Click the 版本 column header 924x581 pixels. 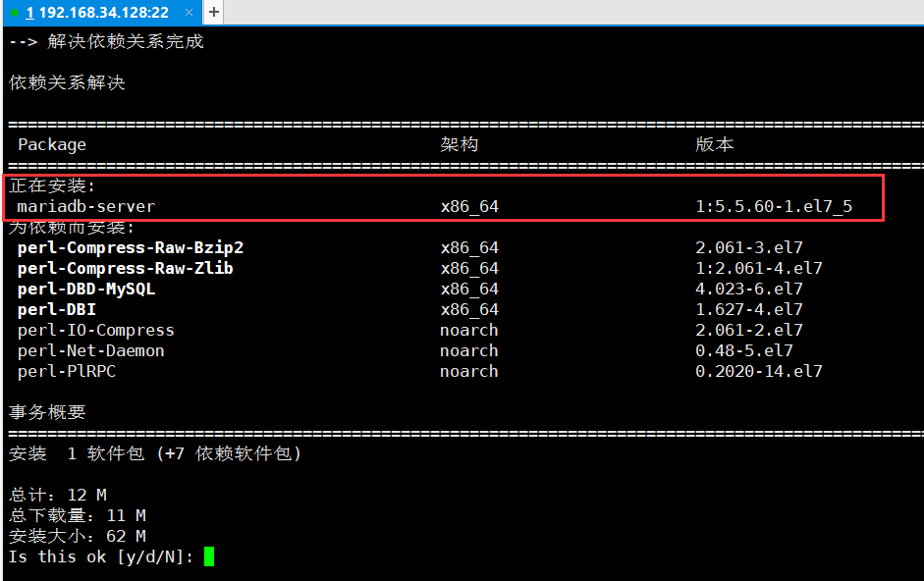(x=714, y=144)
